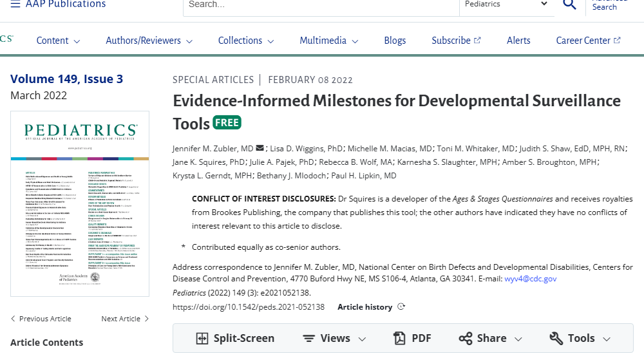This screenshot has width=644, height=358.
Task: Click the Search input field
Action: 321,5
